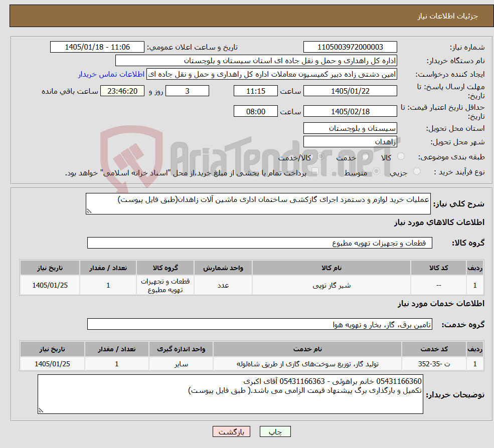Click the واحد اندازه گیری column header
The image size is (494, 448).
[x=181, y=349]
